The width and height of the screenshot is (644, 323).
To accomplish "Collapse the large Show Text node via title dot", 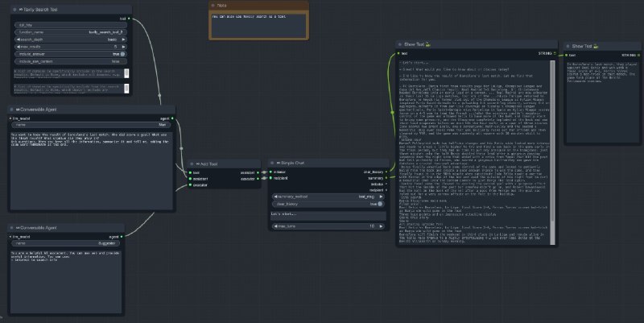I will [x=400, y=44].
